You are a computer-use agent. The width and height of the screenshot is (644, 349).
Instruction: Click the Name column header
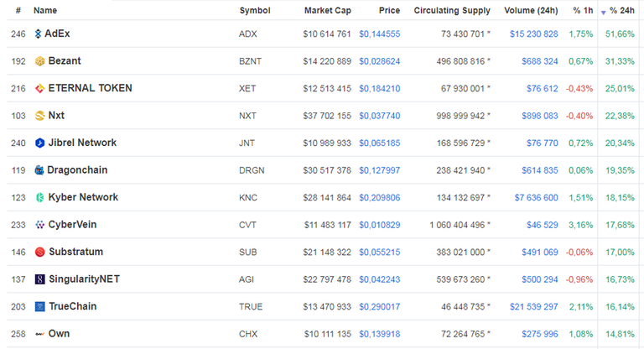click(45, 11)
